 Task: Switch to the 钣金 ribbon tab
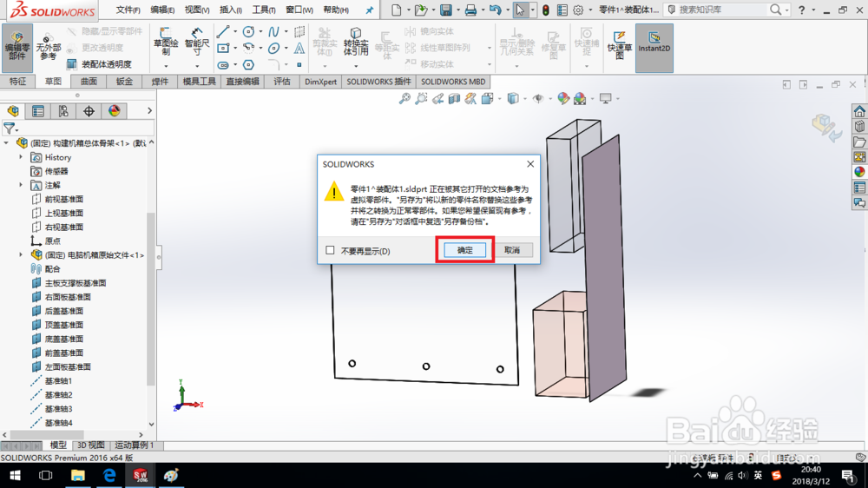[x=124, y=82]
